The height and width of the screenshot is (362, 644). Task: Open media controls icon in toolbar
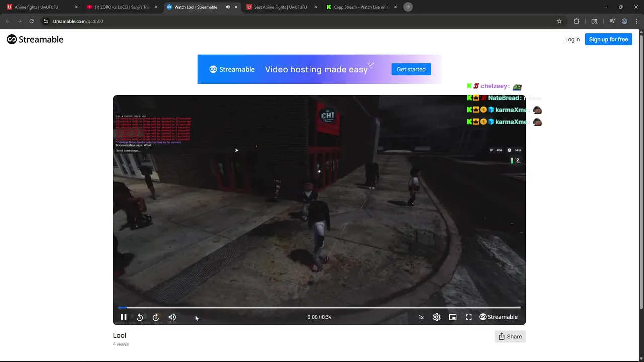612,21
